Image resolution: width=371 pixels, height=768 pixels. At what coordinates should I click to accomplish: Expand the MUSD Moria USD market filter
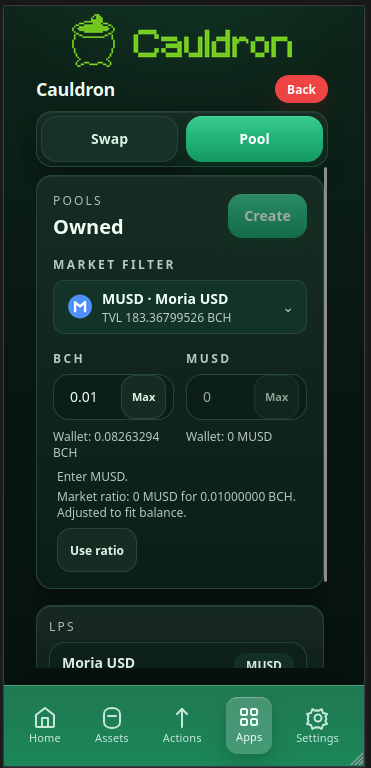click(180, 307)
